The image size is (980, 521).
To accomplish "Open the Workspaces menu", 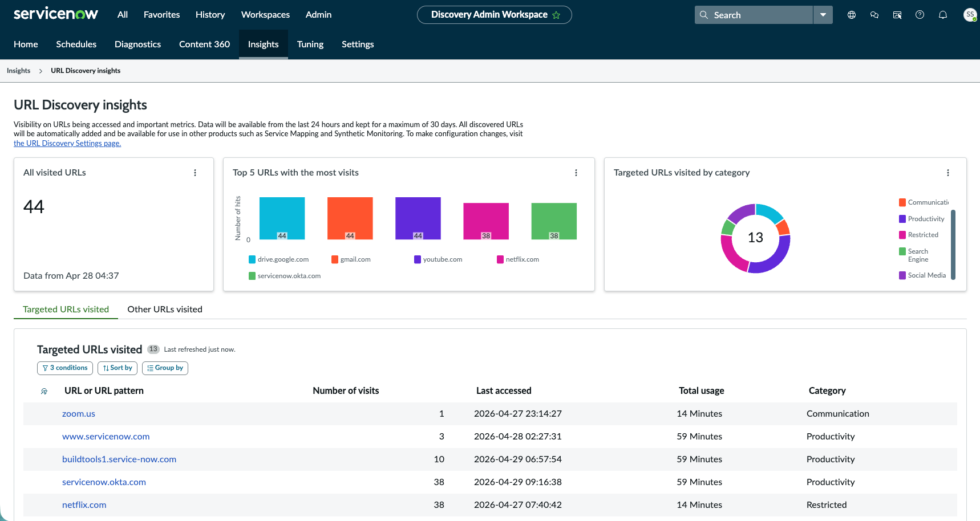I will coord(265,15).
